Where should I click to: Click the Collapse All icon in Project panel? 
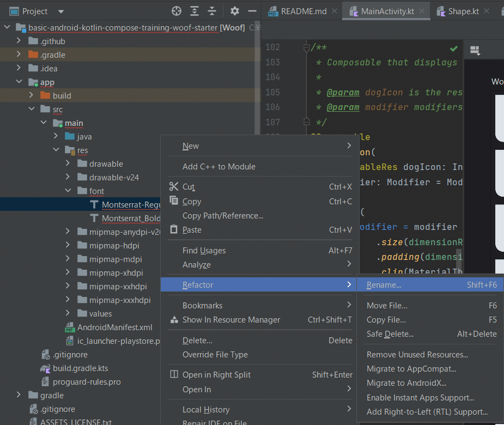[x=212, y=11]
